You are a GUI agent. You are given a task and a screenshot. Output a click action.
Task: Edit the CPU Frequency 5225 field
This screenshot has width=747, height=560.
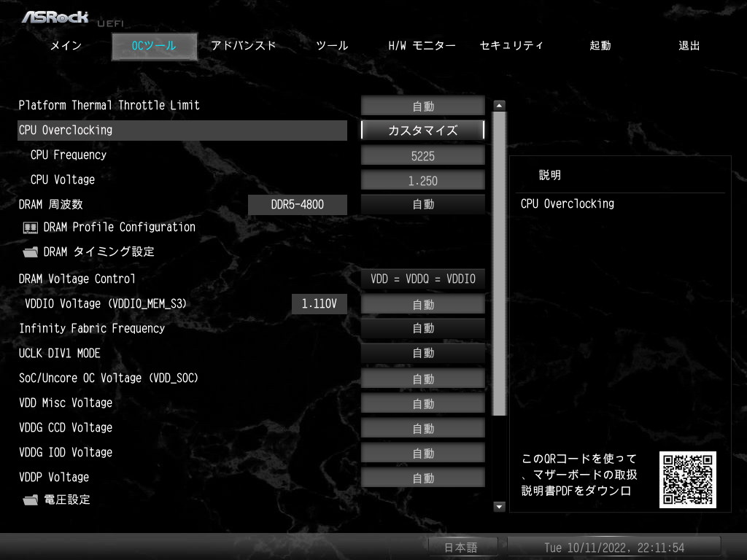tap(423, 156)
